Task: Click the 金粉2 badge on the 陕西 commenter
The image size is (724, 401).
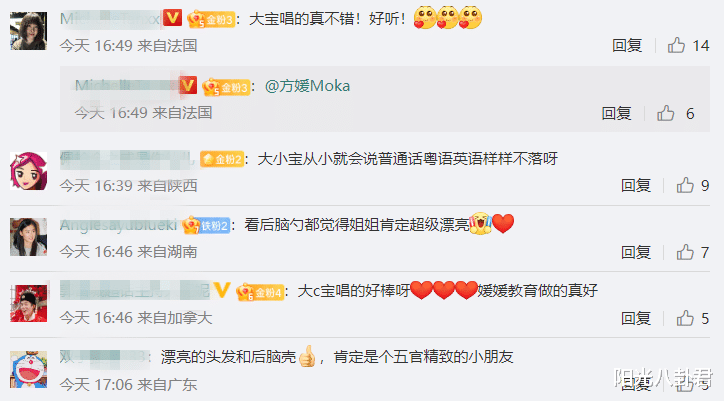Action: tap(222, 159)
